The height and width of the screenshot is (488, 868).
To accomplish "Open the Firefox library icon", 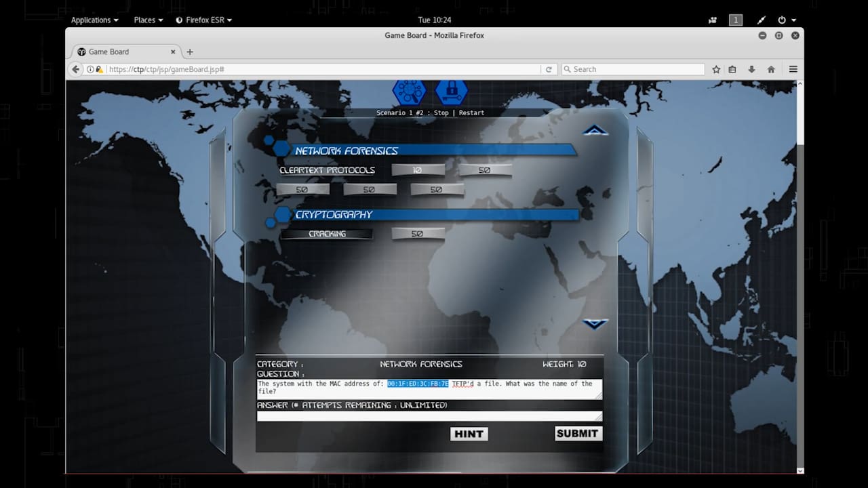I will 732,68.
